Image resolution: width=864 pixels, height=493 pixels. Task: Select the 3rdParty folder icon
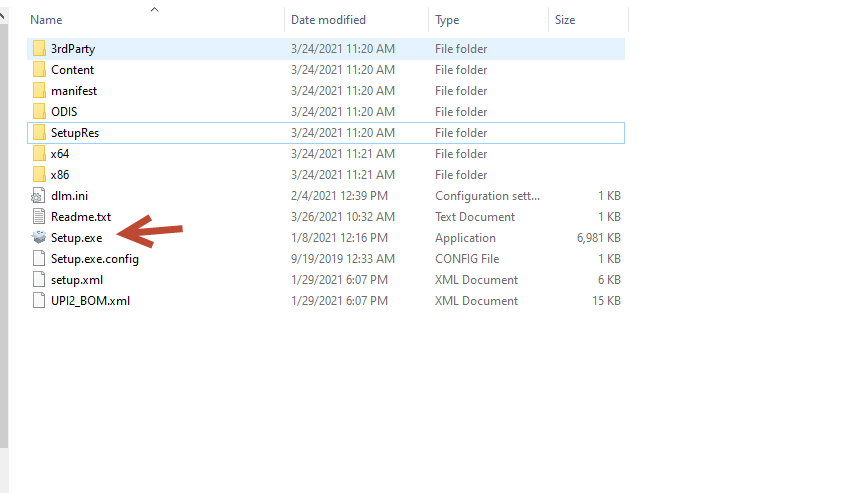tap(39, 48)
